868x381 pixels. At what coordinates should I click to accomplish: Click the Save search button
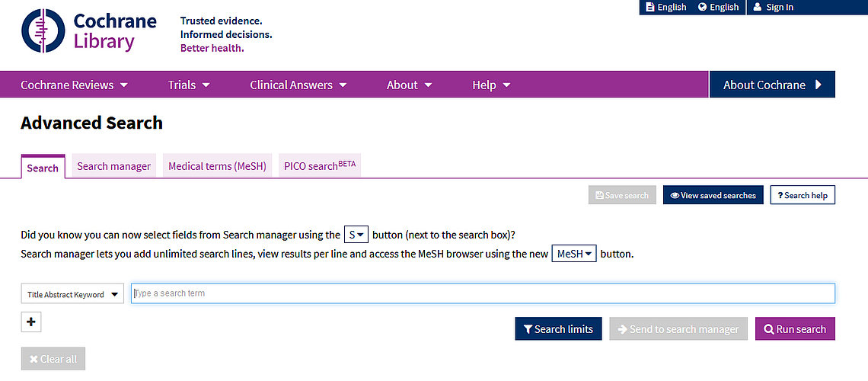[622, 195]
